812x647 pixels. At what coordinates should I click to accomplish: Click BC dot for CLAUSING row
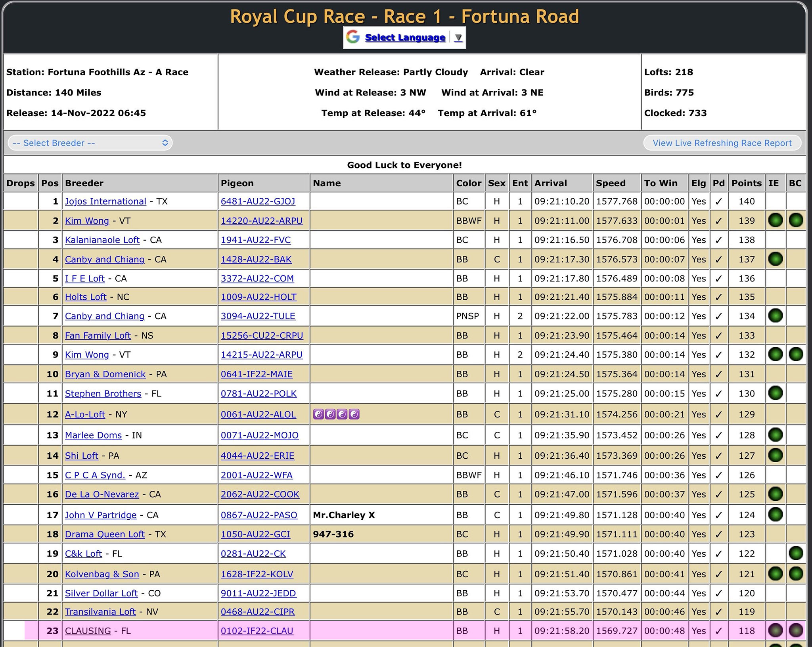click(x=796, y=630)
